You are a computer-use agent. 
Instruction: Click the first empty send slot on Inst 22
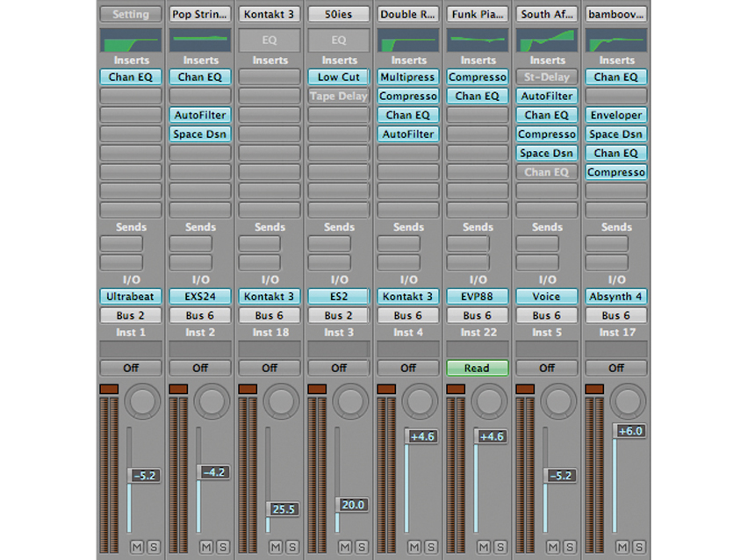(468, 244)
